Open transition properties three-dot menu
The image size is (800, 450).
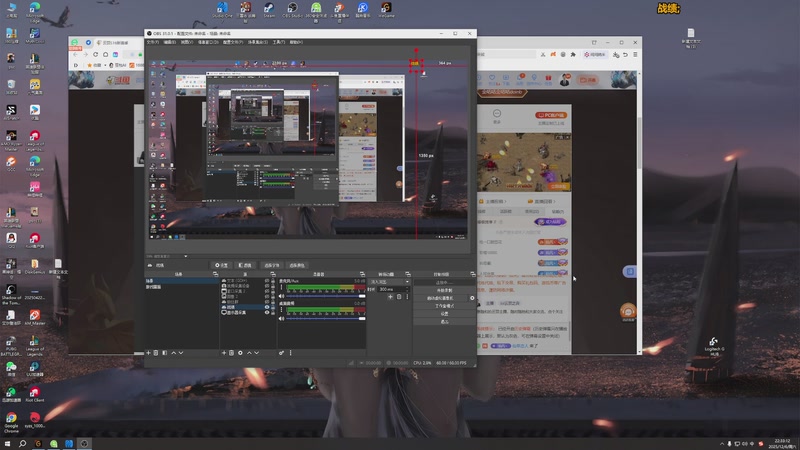[407, 296]
